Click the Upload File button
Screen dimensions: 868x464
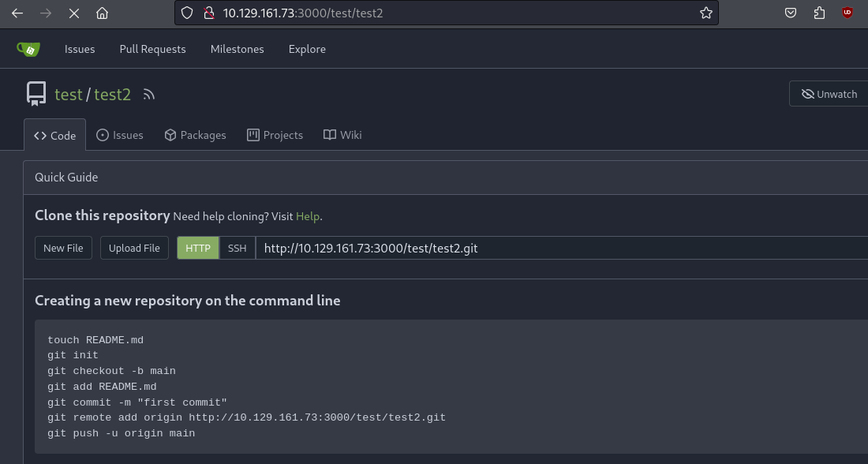coord(134,248)
